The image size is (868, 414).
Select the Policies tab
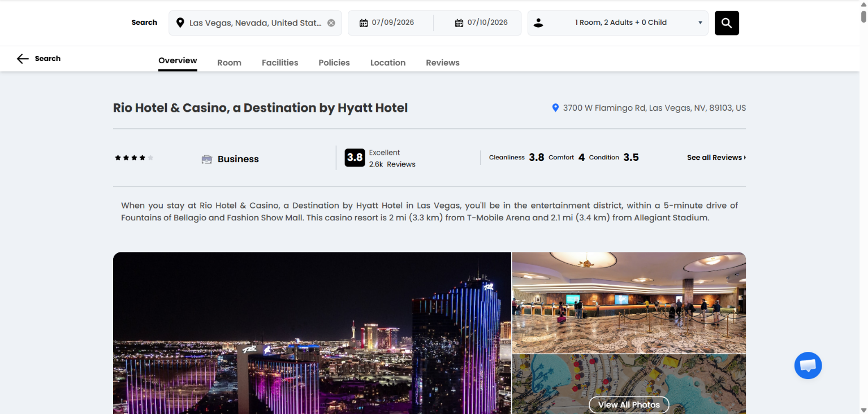tap(334, 63)
